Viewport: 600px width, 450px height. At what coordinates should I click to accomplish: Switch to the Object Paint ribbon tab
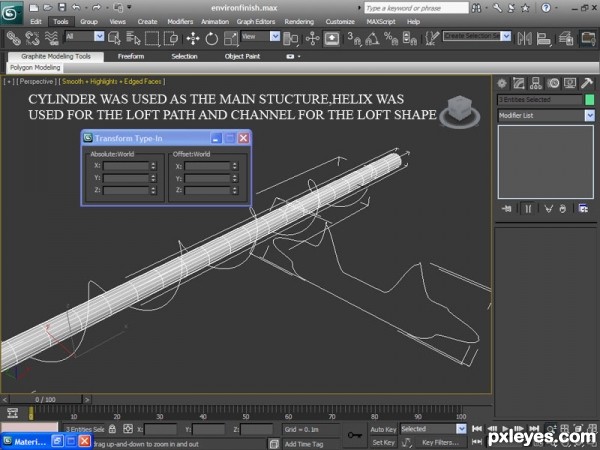pyautogui.click(x=242, y=56)
